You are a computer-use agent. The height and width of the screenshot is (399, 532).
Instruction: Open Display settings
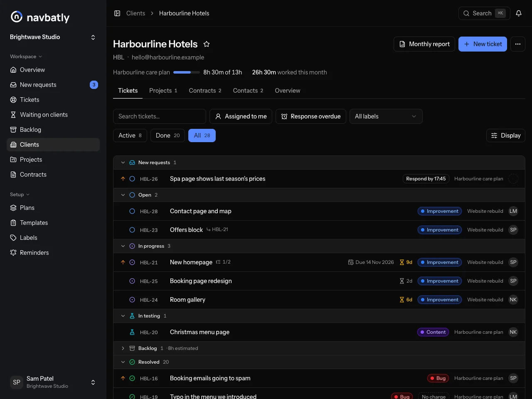click(506, 135)
